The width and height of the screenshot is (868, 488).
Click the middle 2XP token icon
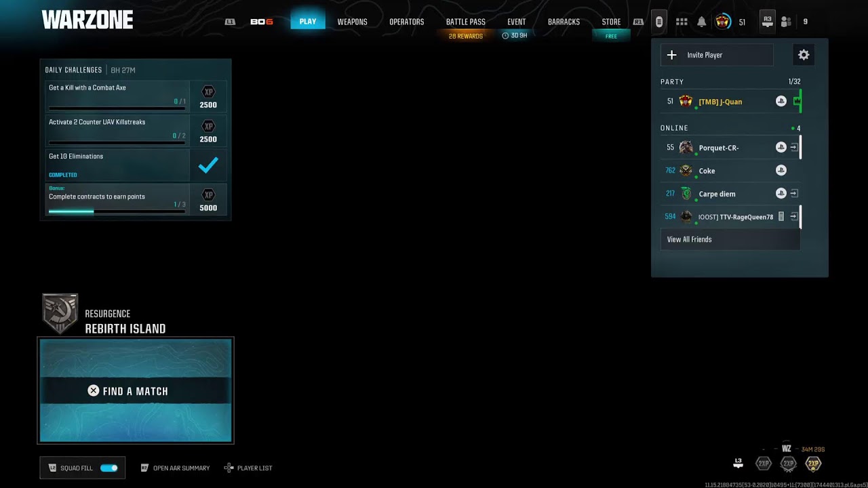[x=788, y=464]
